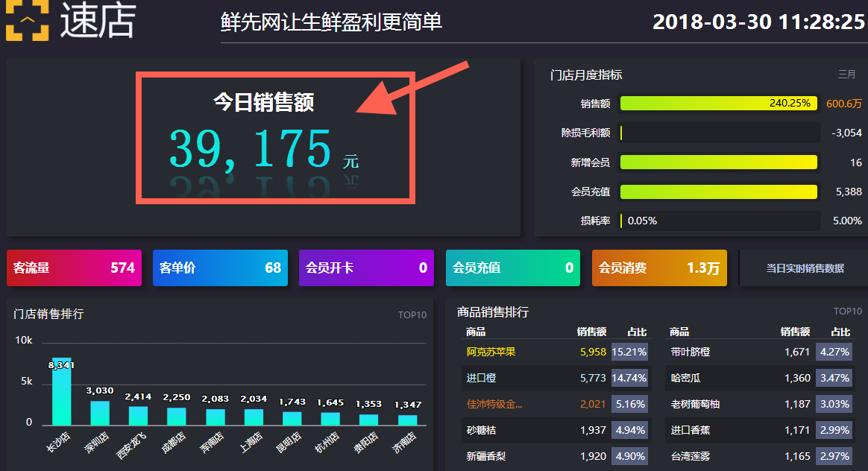868x471 pixels.
Task: Click the 长沙店 bar in chart
Action: pos(61,392)
